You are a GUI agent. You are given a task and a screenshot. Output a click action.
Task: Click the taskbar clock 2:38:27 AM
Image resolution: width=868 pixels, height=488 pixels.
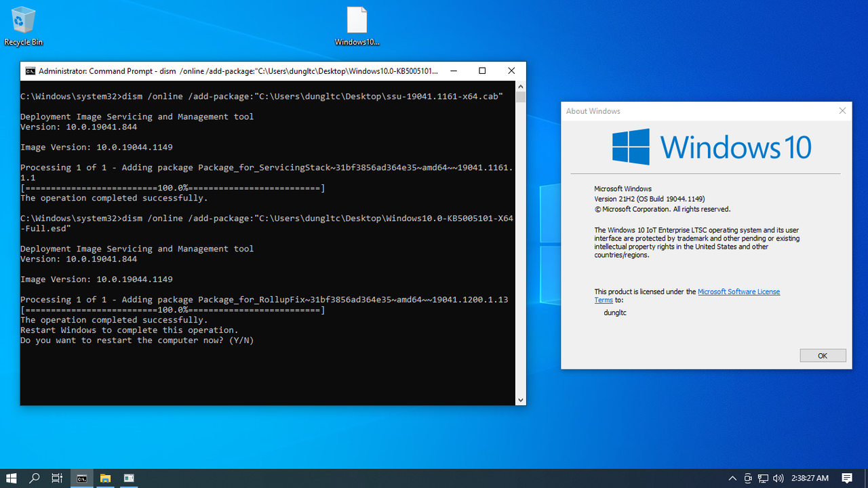click(810, 478)
